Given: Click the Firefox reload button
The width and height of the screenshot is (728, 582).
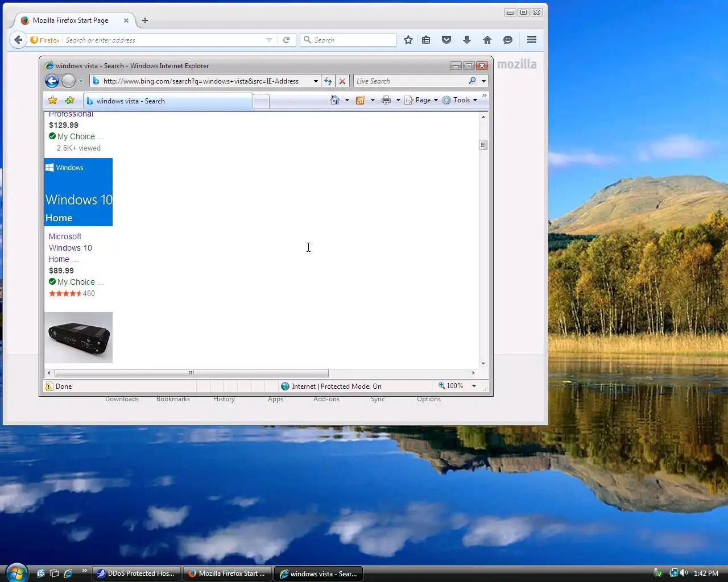Looking at the screenshot, I should 287,40.
